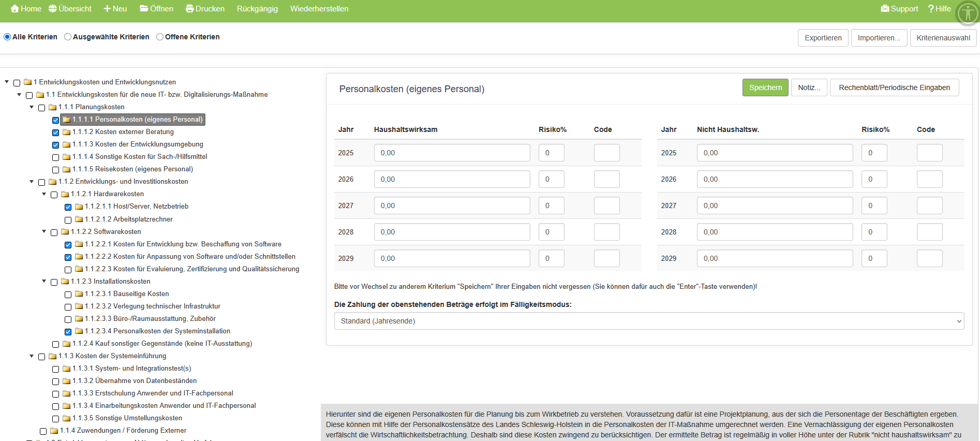Image resolution: width=980 pixels, height=441 pixels.
Task: Select the Offene Kriterien radio button
Action: coord(160,37)
